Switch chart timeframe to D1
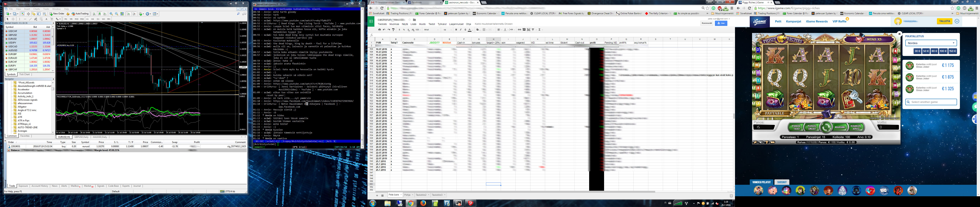Image resolution: width=980 pixels, height=207 pixels. (98, 19)
